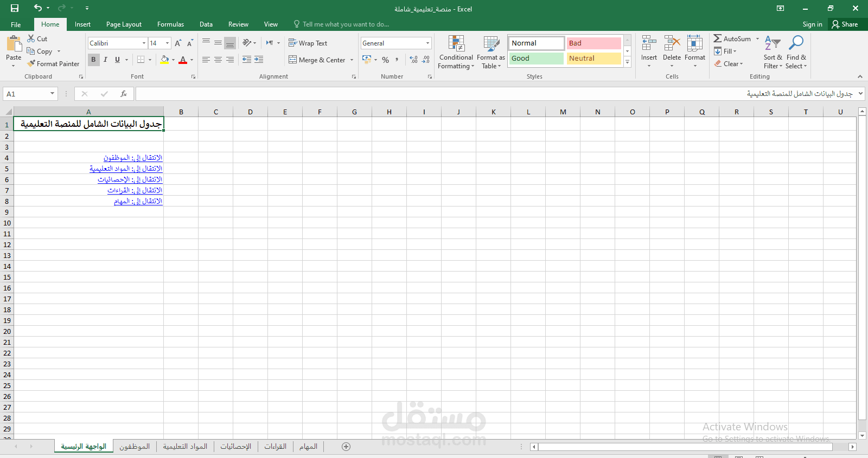The image size is (868, 458).
Task: Click Increase Indent icon
Action: click(x=259, y=60)
